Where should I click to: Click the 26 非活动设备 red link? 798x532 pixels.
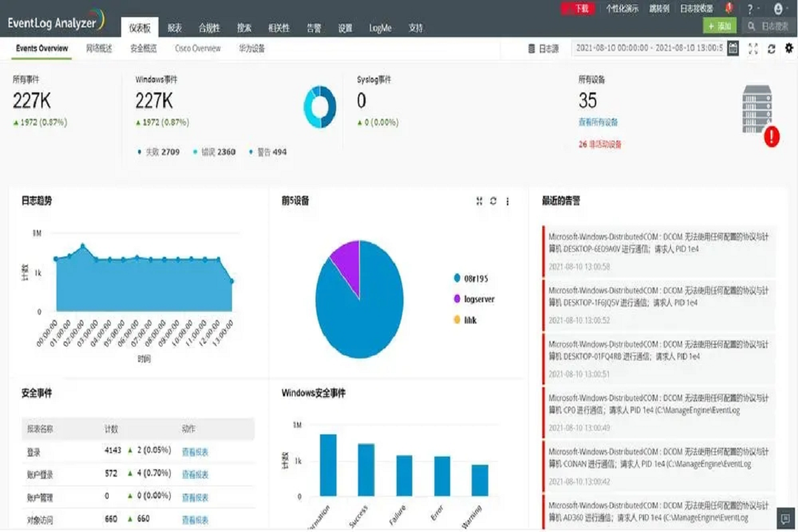point(600,144)
